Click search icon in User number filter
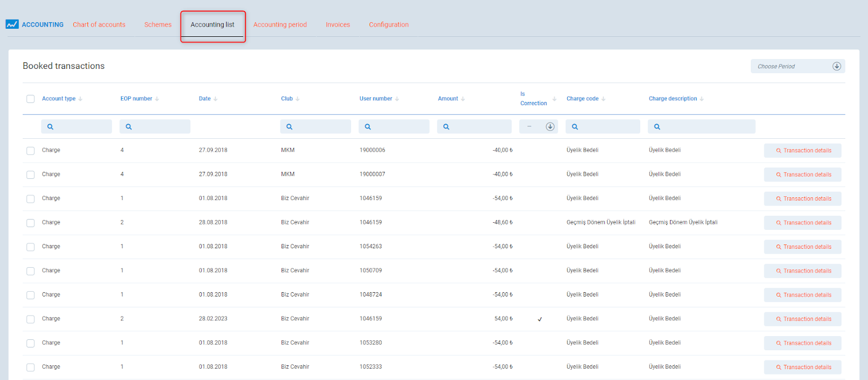Viewport: 868px width, 380px height. [x=368, y=127]
